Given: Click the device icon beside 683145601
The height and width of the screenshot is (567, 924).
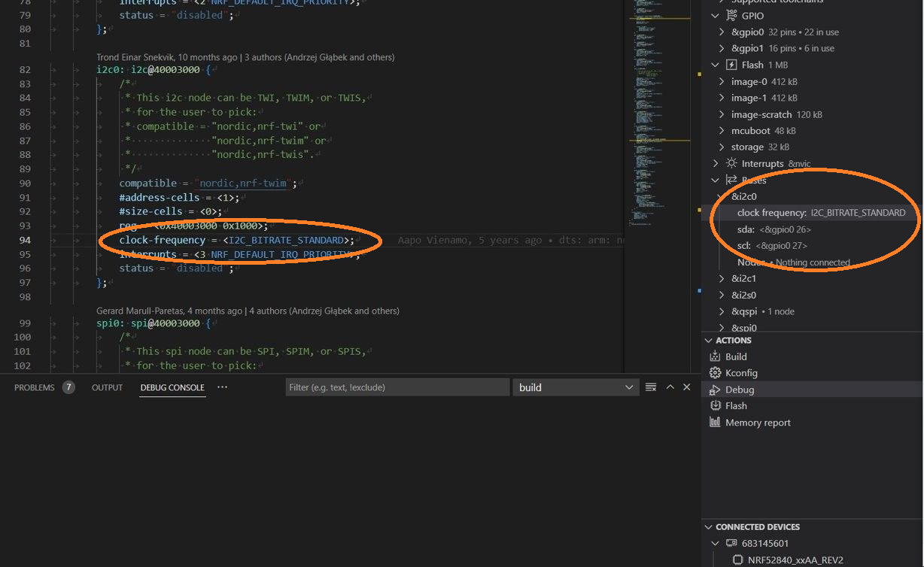Looking at the screenshot, I should click(731, 543).
